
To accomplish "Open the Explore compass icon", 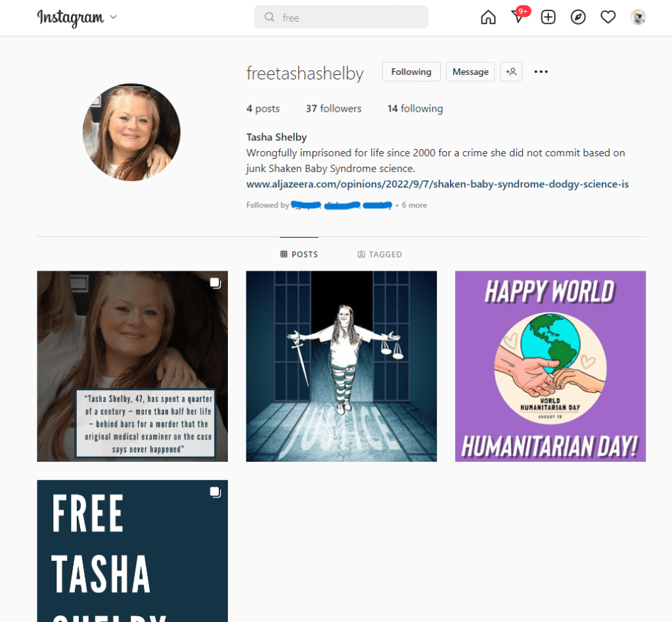I will (x=577, y=18).
